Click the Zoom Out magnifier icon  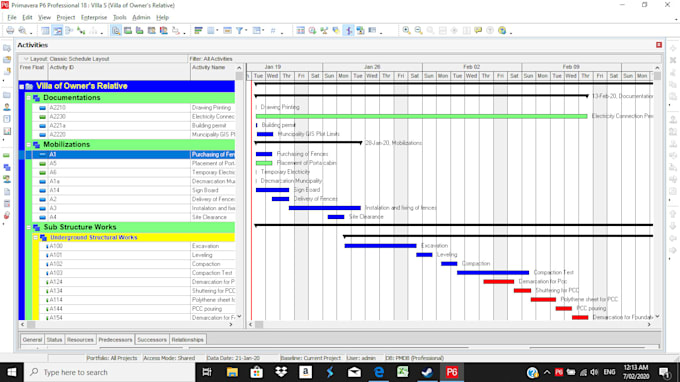coord(418,30)
